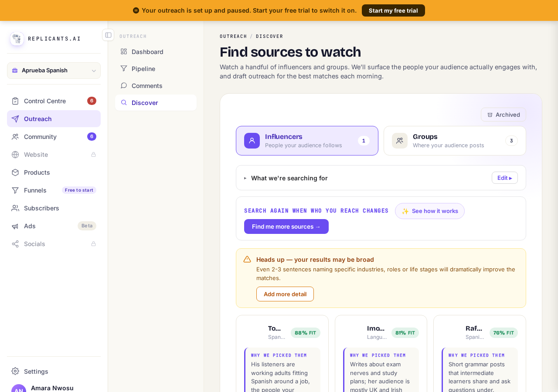Click the Funnels filter icon

pos(15,190)
